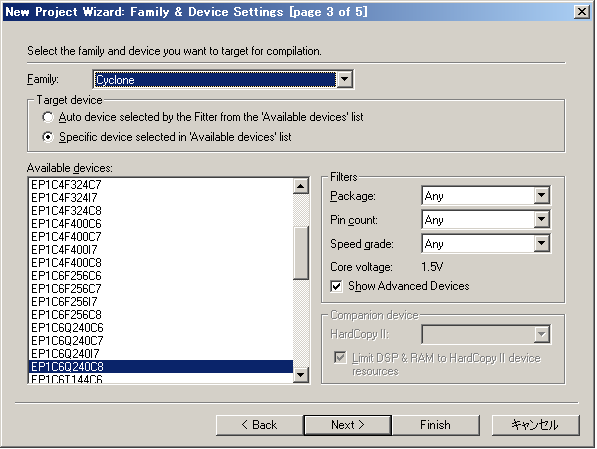Select device EP1C6F256I7
The height and width of the screenshot is (449, 597).
pos(161,302)
